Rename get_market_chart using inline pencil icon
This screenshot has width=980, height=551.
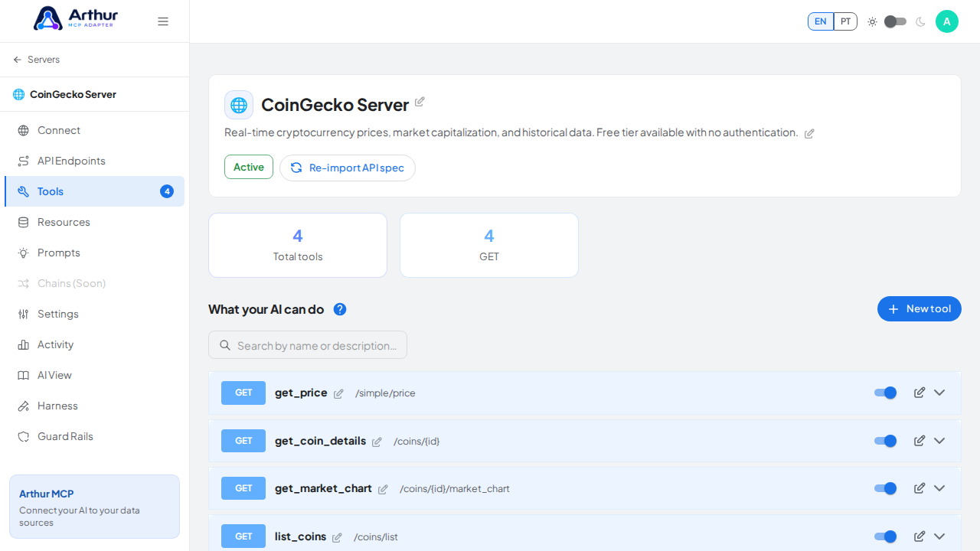click(383, 489)
